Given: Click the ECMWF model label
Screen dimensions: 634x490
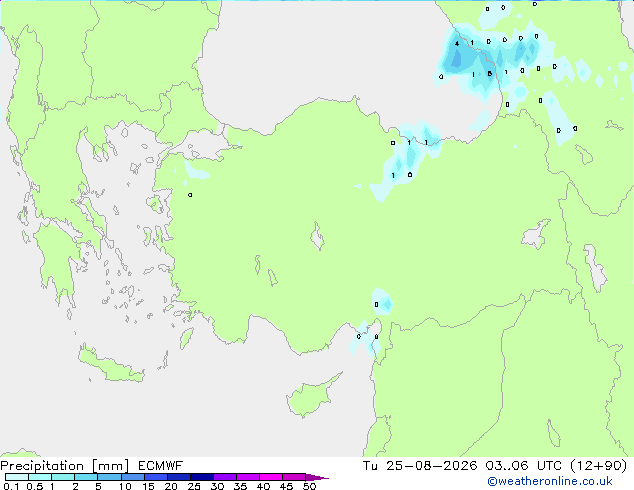Looking at the screenshot, I should [x=161, y=466].
